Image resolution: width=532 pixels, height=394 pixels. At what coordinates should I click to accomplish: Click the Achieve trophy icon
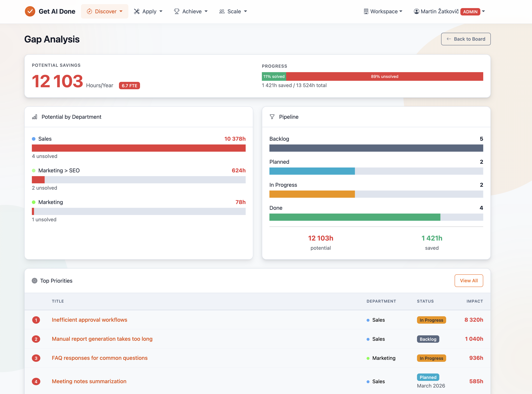177,12
